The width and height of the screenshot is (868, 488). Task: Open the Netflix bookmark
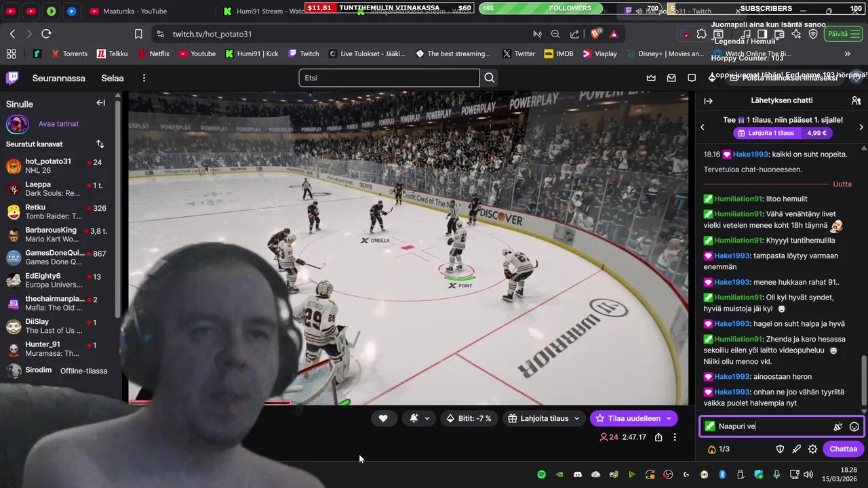pos(153,54)
